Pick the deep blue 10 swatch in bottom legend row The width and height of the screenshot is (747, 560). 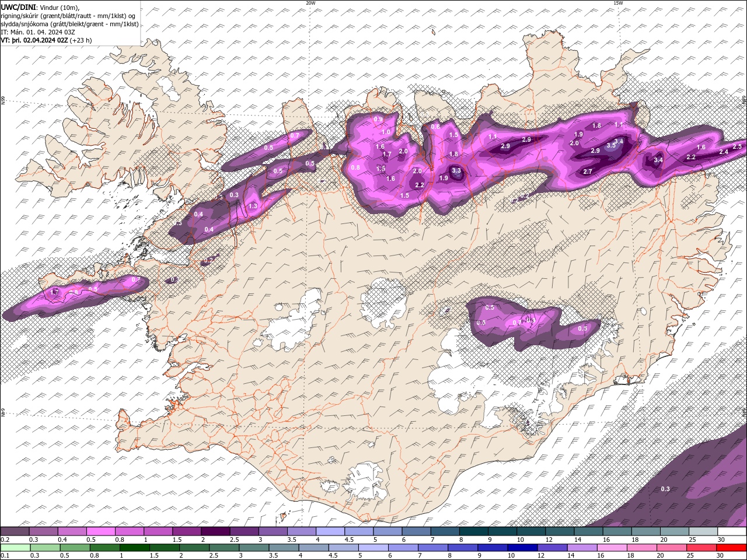pyautogui.click(x=522, y=548)
